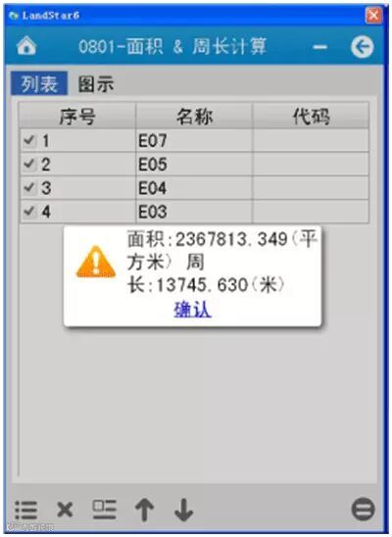Uncheck the checkbox for row 2
The height and width of the screenshot is (537, 392).
[x=29, y=164]
